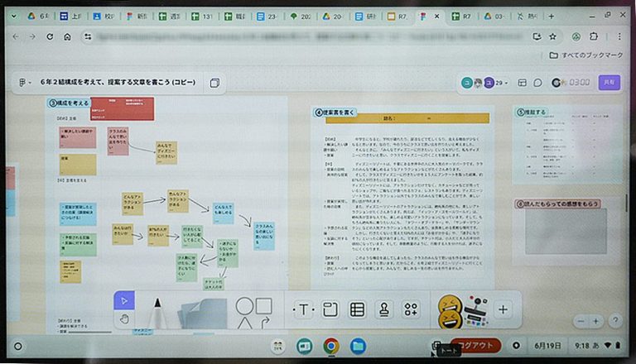The image size is (636, 364).
Task: Open widgets and plugins menu
Action: pos(411,309)
